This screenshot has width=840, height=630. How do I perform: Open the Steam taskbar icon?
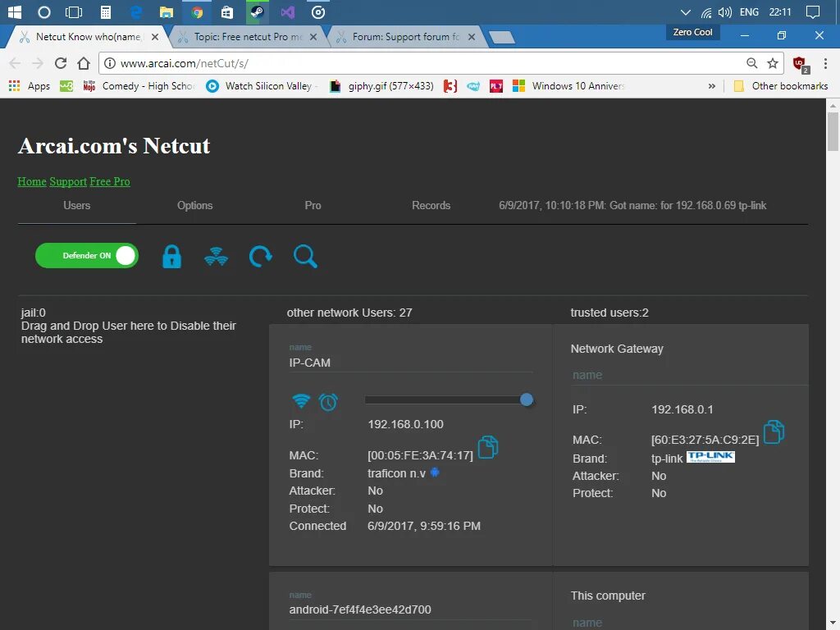tap(257, 11)
